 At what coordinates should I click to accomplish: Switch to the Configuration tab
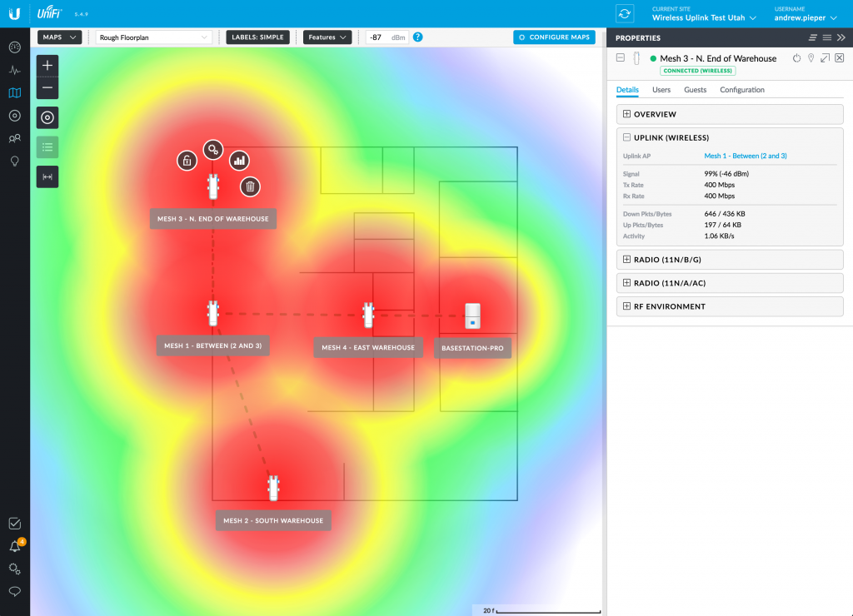[x=741, y=90]
